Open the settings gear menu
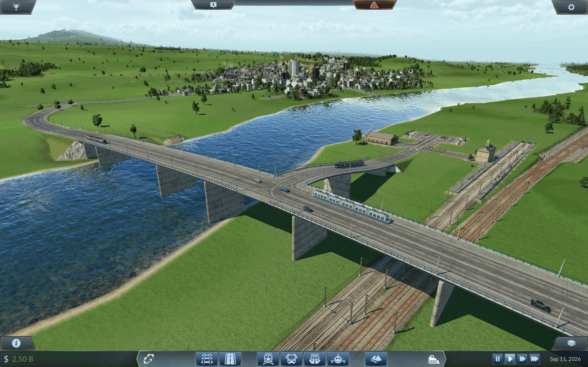The height and width of the screenshot is (367, 588). tap(571, 7)
